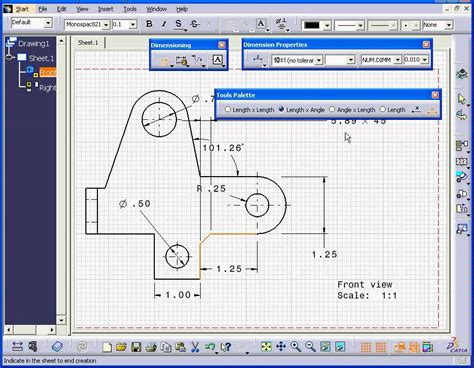
Task: Toggle the sketcher Grid display icon
Action: click(366, 347)
